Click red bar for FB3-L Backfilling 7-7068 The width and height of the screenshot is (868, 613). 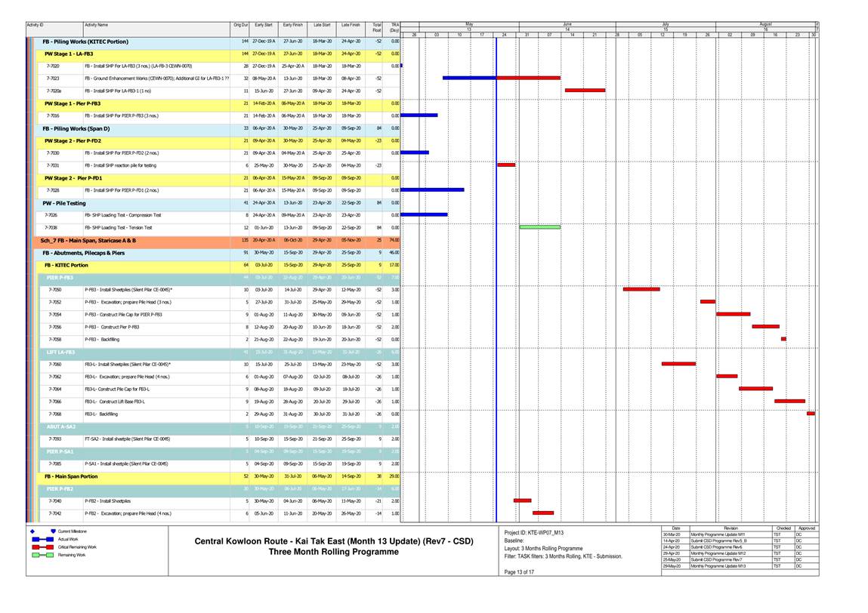[x=810, y=414]
